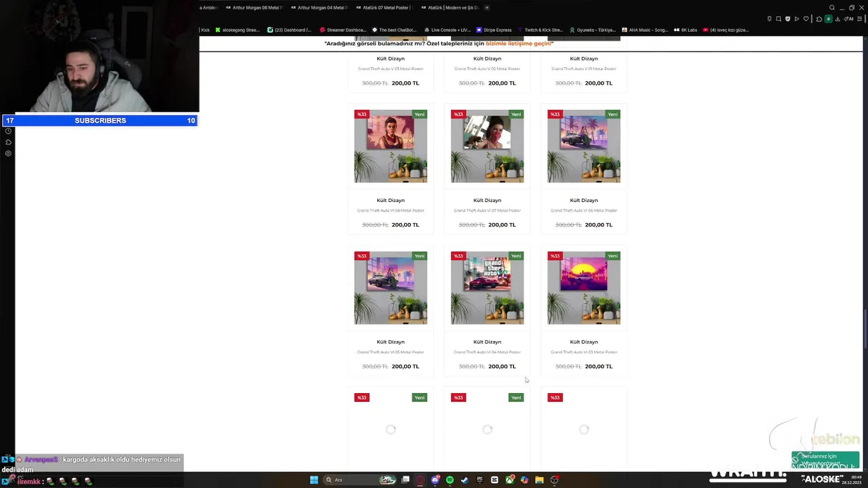
Task: Open the browser sidebar history clock icon
Action: [x=8, y=131]
